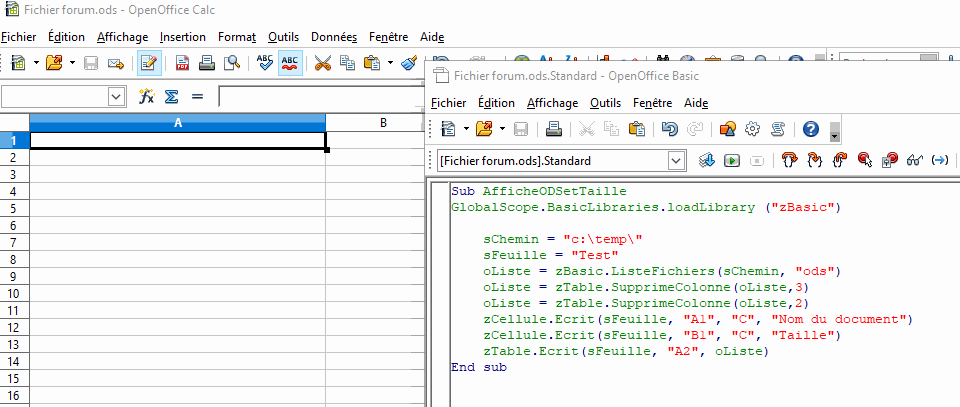Click the Select Module scroll icon
This screenshot has height=407, width=960.
point(778,129)
